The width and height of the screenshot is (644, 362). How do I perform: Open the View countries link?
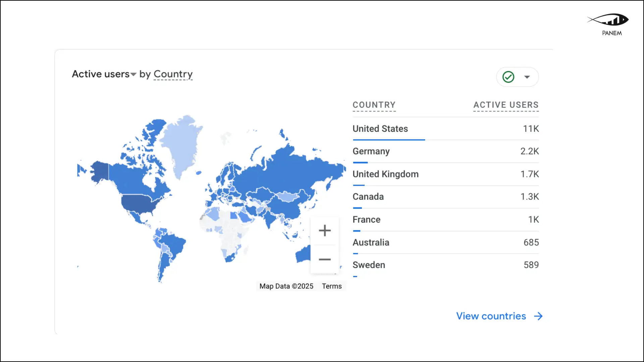tap(491, 316)
